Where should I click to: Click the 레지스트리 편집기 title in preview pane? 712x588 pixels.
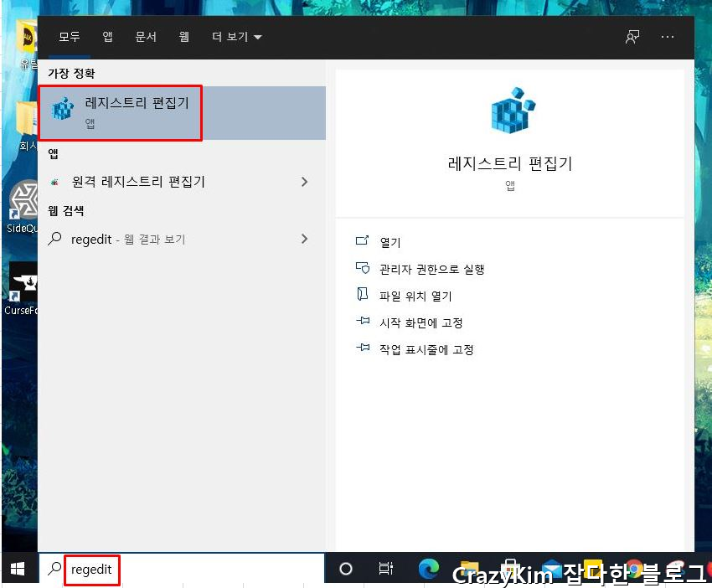510,163
